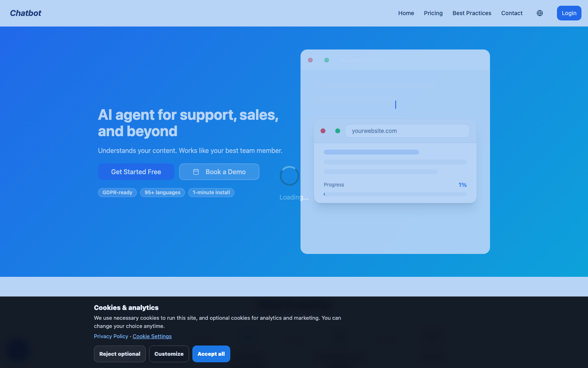Click the Cookies & analytics heading

pyautogui.click(x=126, y=307)
